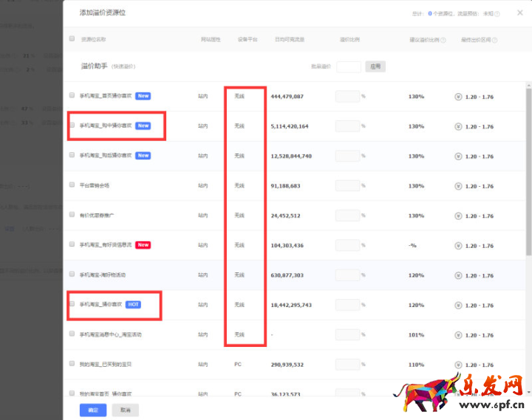532x420 pixels.
Task: Click the blue HOT badge on 手机淘宝_猜你喜欢
Action: (133, 304)
